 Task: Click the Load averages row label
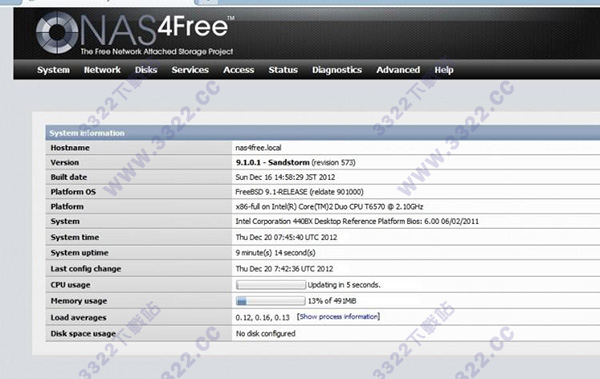point(78,317)
